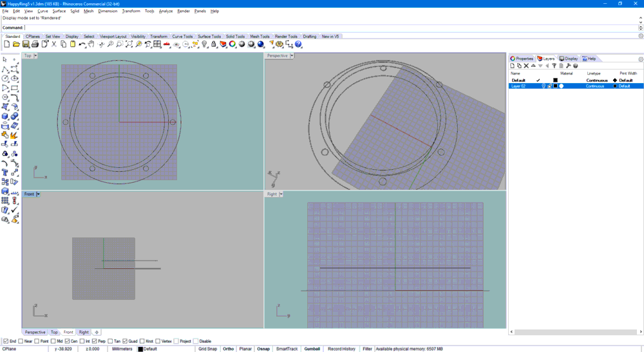This screenshot has height=352, width=644.
Task: Select the Pan hand tool
Action: 91,44
